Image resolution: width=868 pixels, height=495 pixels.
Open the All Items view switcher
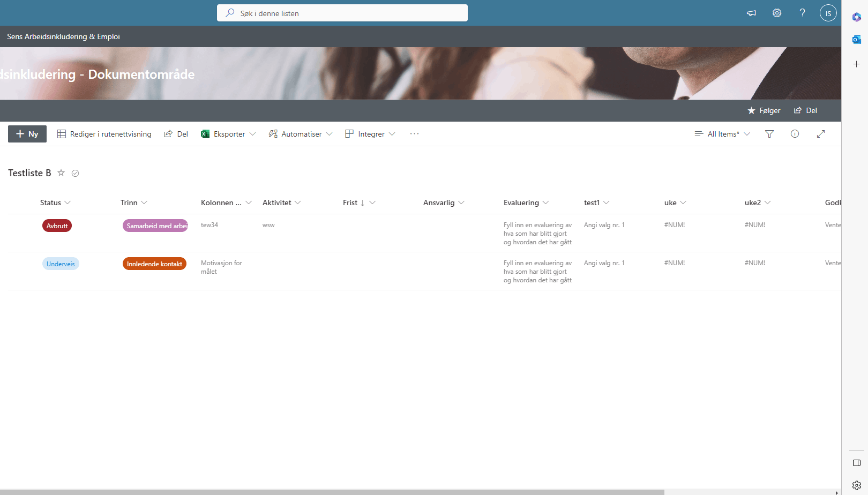722,134
